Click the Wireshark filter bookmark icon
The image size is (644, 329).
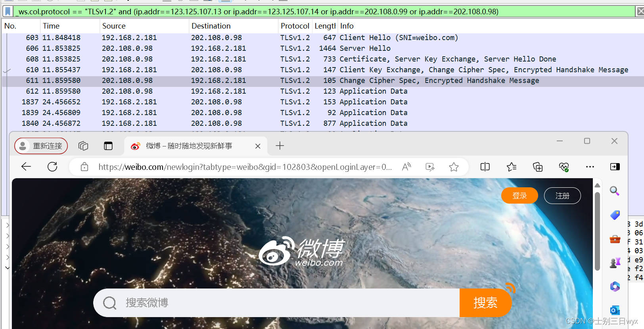[x=8, y=12]
